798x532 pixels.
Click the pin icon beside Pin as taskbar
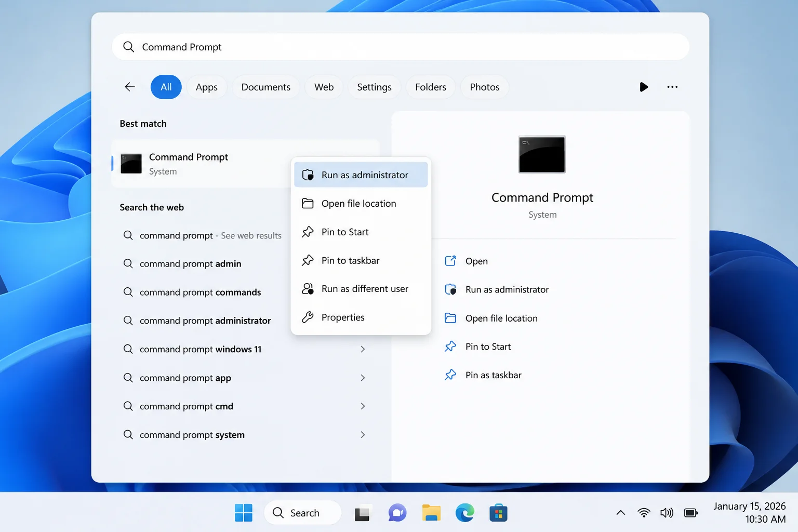tap(450, 375)
